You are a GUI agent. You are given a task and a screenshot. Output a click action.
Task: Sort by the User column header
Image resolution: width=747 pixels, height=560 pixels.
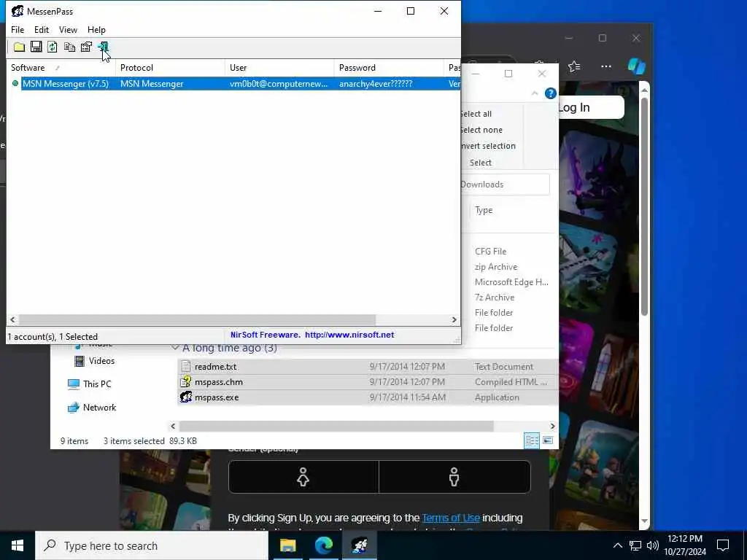[x=279, y=68]
